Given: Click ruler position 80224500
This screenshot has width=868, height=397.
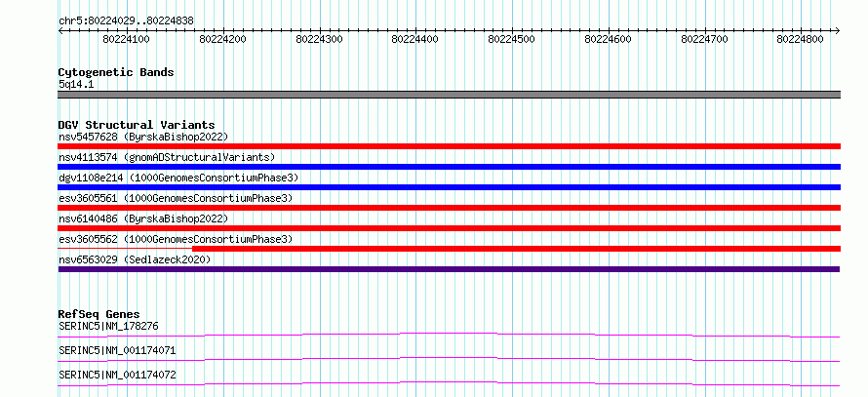Looking at the screenshot, I should click(511, 39).
